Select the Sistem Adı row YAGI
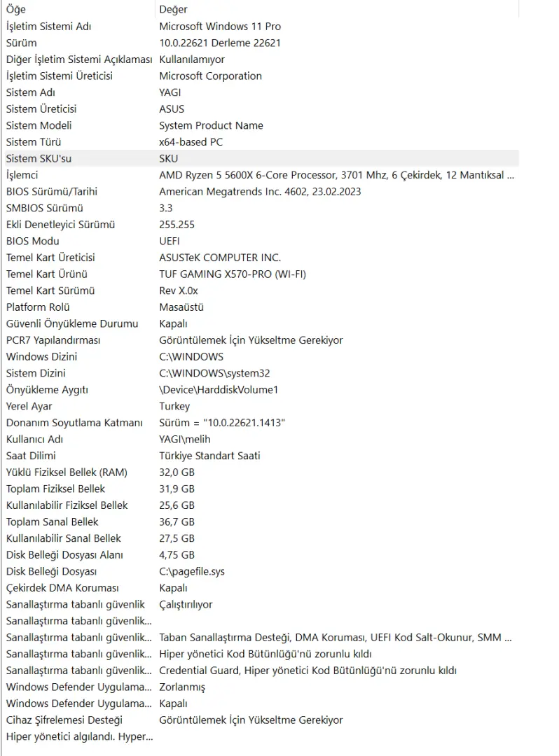Viewport: 559px width, 756px height. (x=261, y=92)
